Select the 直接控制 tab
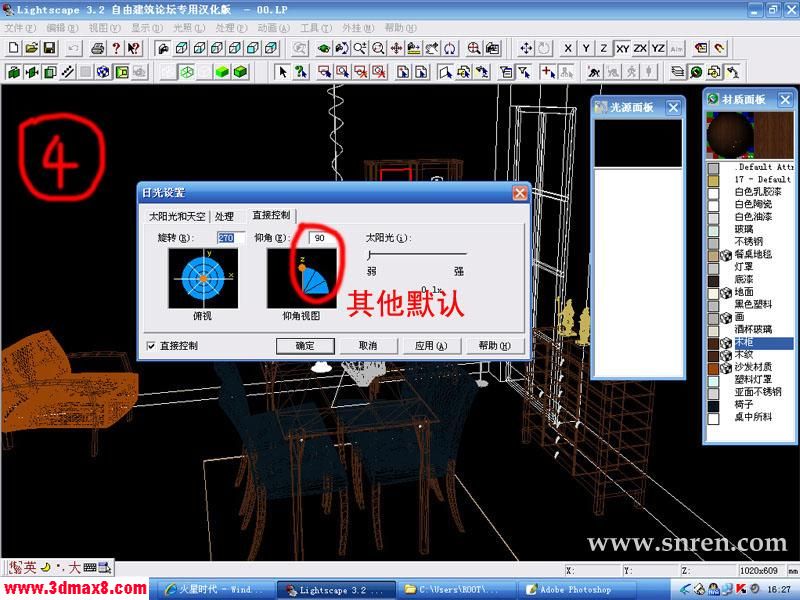800x600 pixels. (271, 215)
